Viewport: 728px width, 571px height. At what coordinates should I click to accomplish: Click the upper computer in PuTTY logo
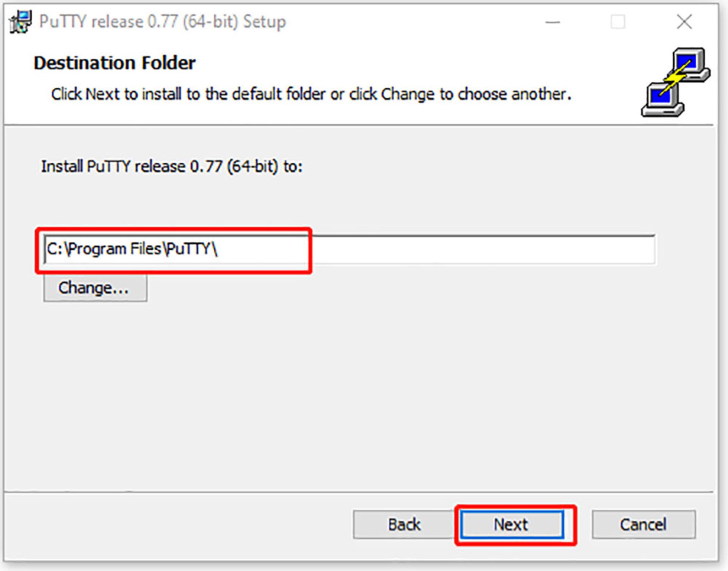(689, 64)
